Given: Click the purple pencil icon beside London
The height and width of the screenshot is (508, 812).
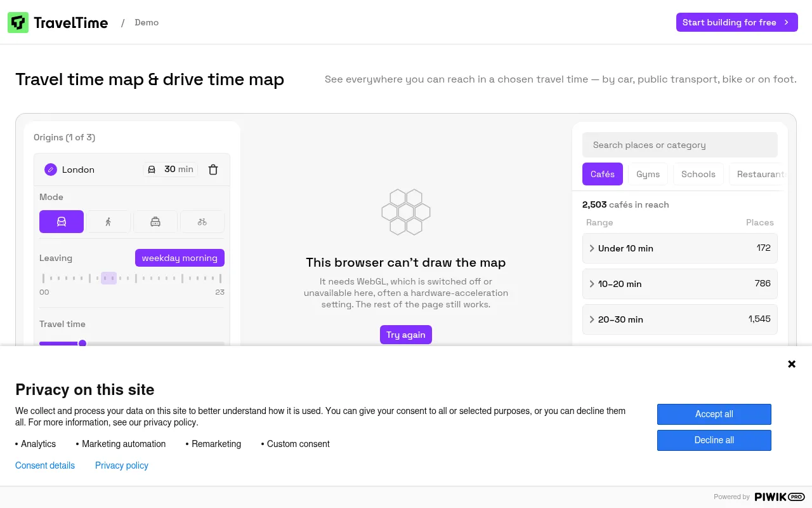Looking at the screenshot, I should pos(51,170).
